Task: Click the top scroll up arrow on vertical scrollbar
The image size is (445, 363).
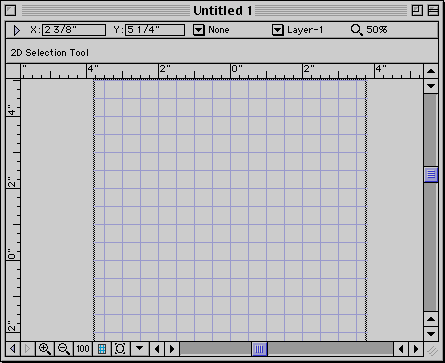Action: pos(431,71)
